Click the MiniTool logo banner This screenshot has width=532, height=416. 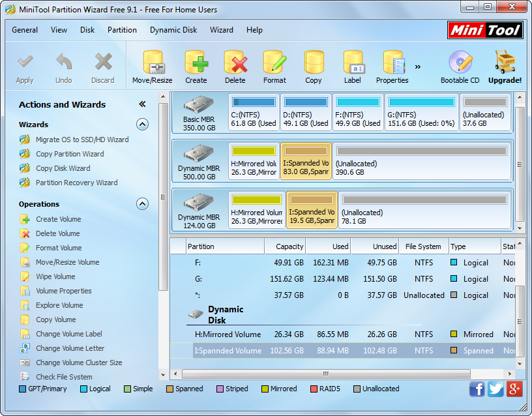point(485,30)
